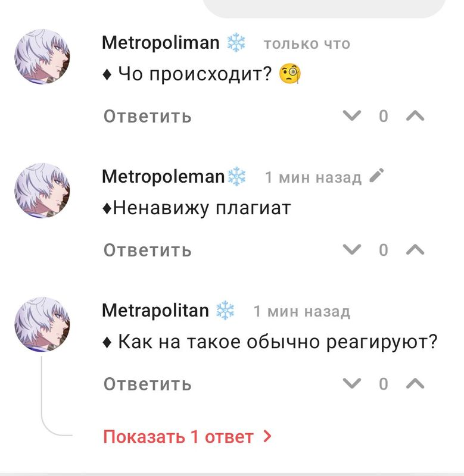Open Metropoliman's profile via username
Screen dimensions: 464x476
coord(161,43)
